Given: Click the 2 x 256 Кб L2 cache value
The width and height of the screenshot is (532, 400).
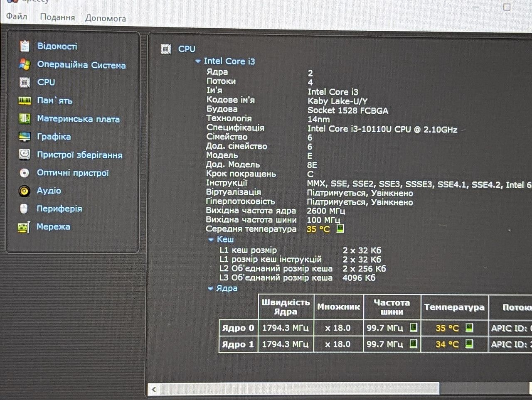Looking at the screenshot, I should pos(365,268).
